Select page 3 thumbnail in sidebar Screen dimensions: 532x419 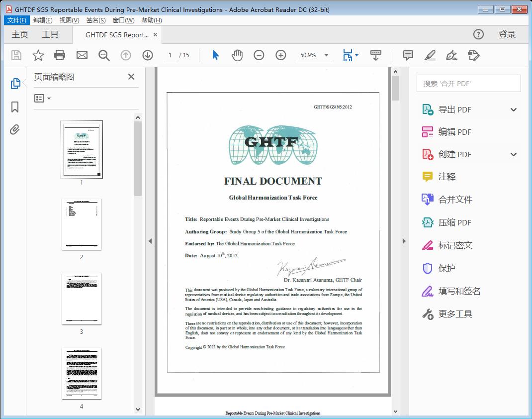[82, 298]
